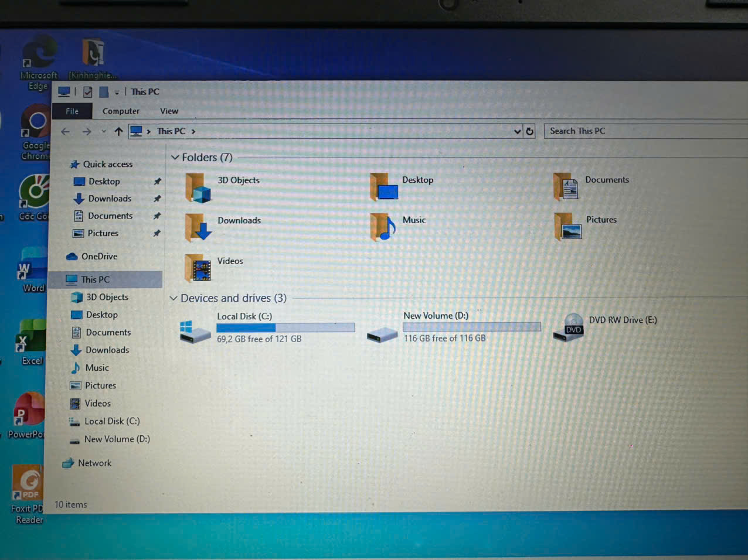Image resolution: width=748 pixels, height=560 pixels.
Task: Go up one level with Up arrow
Action: pos(118,131)
